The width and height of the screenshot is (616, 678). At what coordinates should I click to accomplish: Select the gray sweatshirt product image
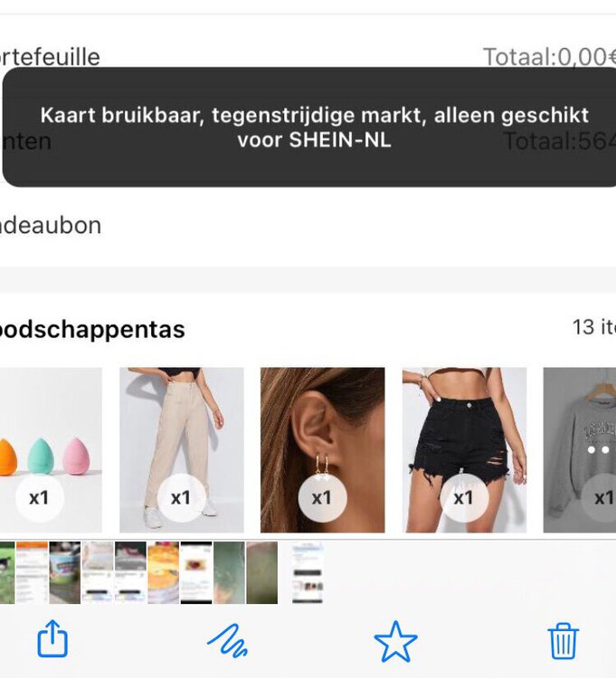pos(580,449)
